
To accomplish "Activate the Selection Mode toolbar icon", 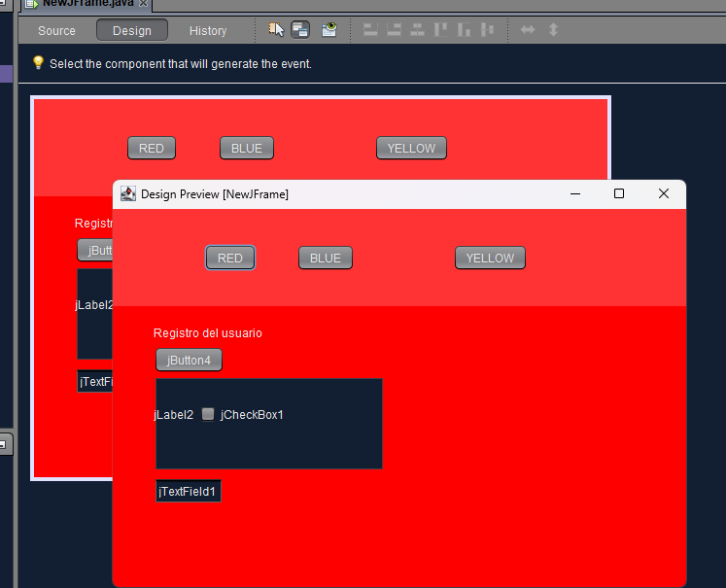I will point(276,30).
